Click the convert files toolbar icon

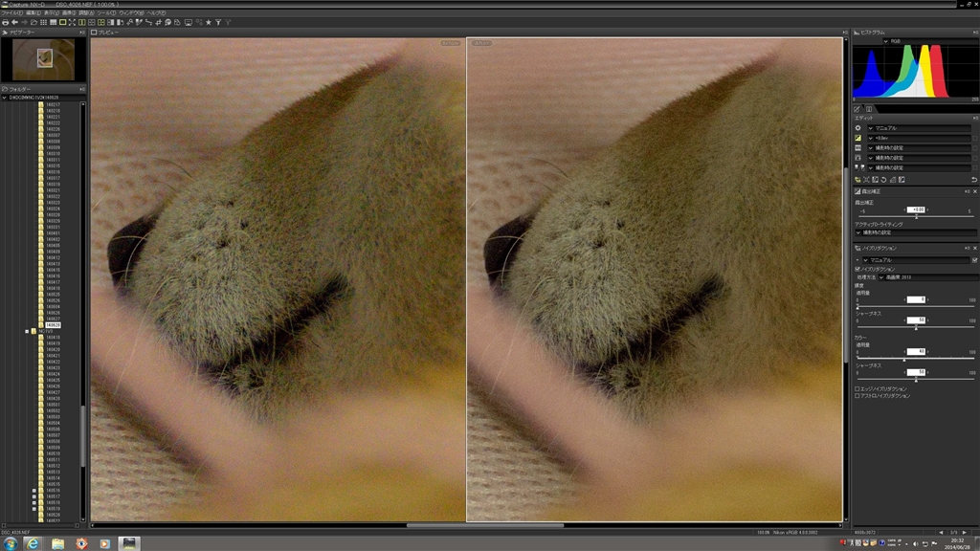tap(177, 23)
